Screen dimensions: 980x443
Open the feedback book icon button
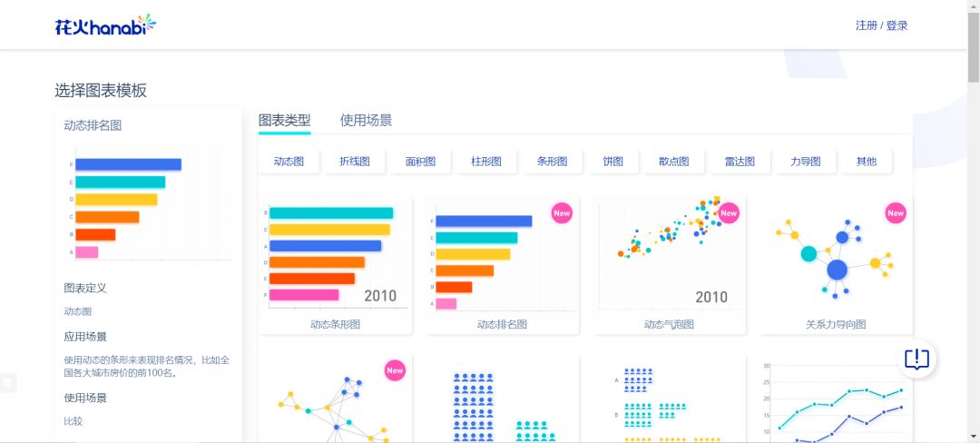coord(916,359)
